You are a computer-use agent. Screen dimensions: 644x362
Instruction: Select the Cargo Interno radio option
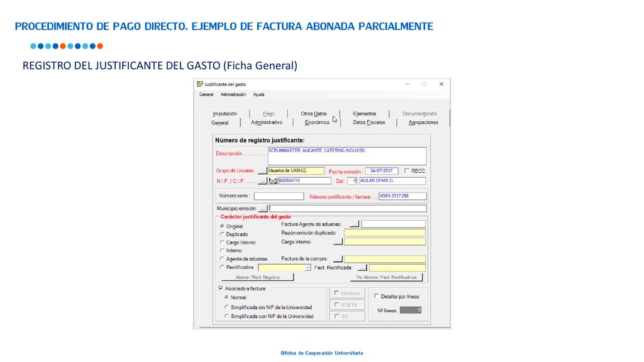(x=222, y=243)
